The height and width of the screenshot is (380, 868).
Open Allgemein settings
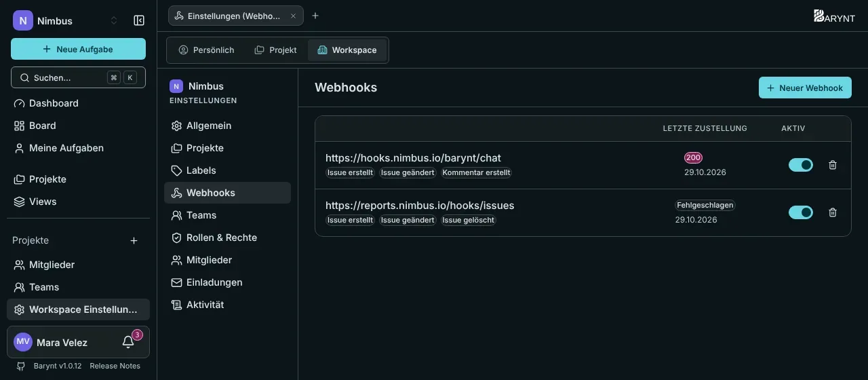point(227,126)
